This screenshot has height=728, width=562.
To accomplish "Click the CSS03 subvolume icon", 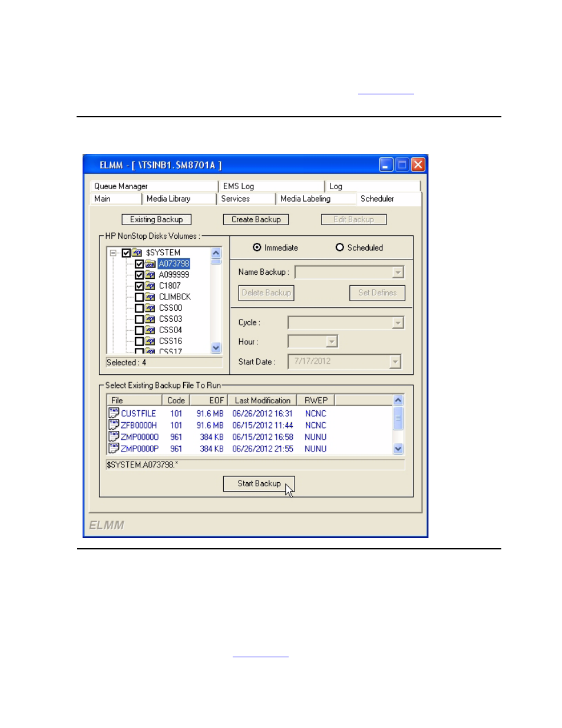I will (150, 319).
